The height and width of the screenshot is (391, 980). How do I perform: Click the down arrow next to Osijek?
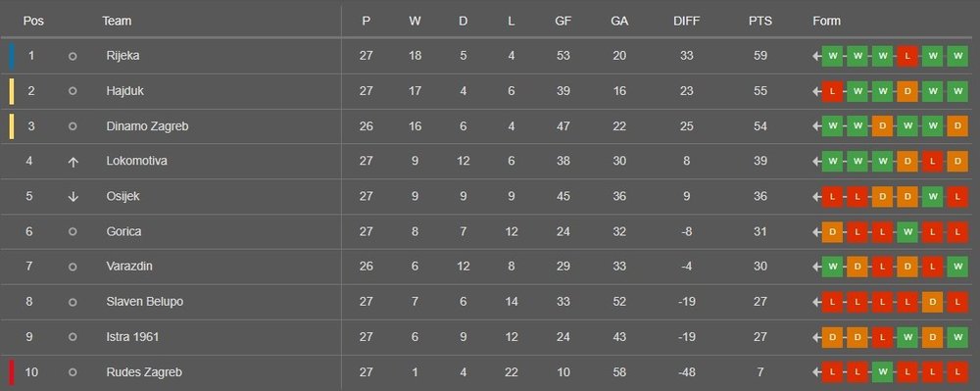(73, 197)
